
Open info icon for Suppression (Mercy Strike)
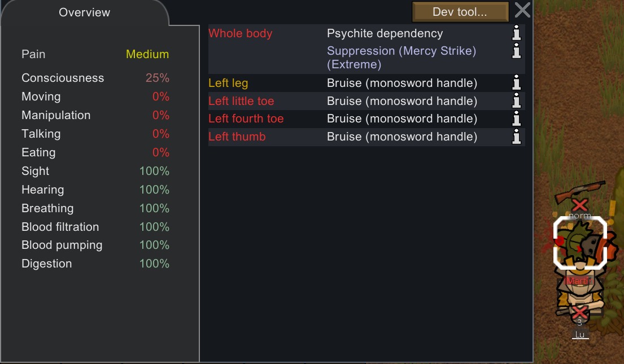coord(516,51)
